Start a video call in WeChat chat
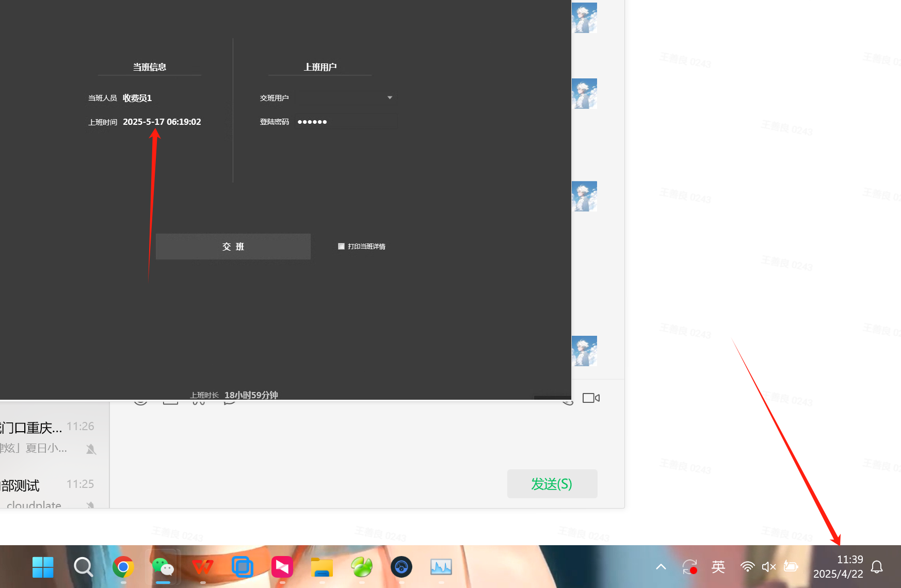Image resolution: width=901 pixels, height=588 pixels. [x=591, y=398]
